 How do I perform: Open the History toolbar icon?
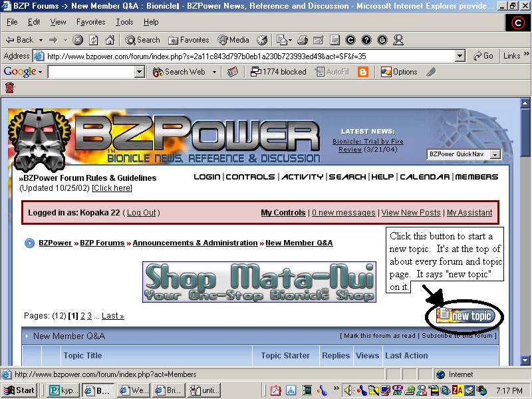point(261,40)
